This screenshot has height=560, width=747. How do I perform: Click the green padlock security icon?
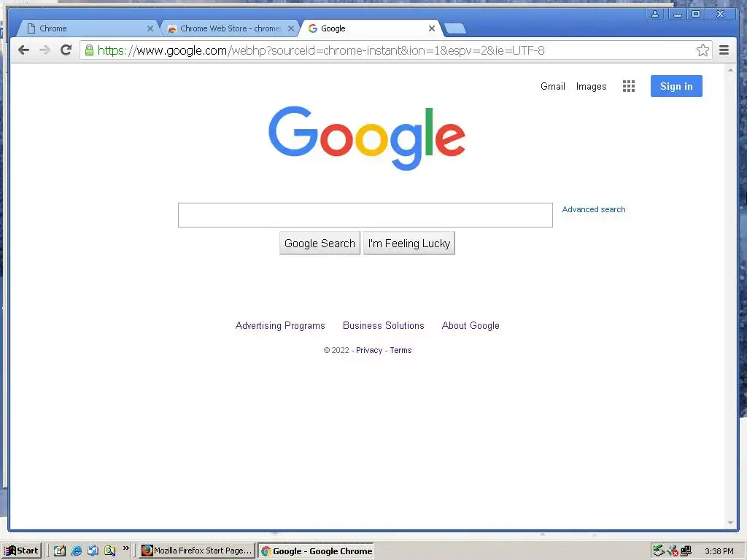(x=89, y=50)
